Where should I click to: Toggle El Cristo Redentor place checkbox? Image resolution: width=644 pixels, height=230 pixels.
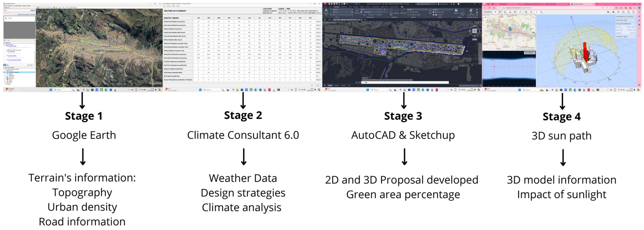[7, 56]
